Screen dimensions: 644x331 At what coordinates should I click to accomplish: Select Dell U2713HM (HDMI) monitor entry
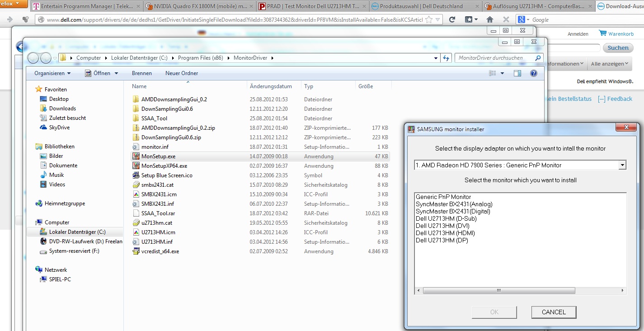(445, 233)
